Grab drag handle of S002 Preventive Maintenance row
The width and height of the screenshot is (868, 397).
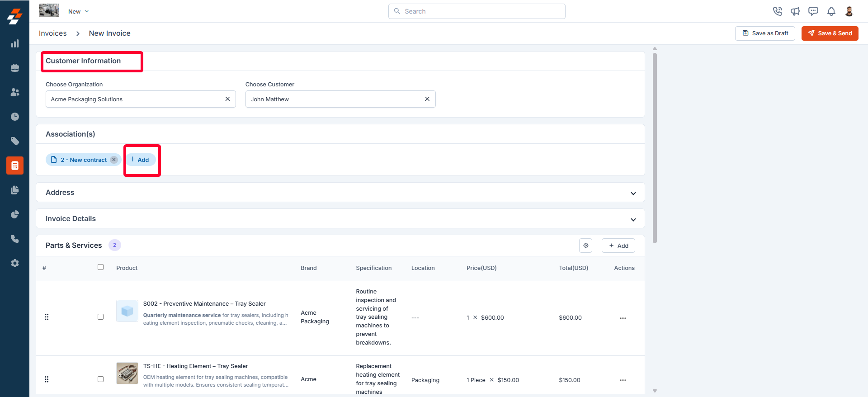[47, 317]
